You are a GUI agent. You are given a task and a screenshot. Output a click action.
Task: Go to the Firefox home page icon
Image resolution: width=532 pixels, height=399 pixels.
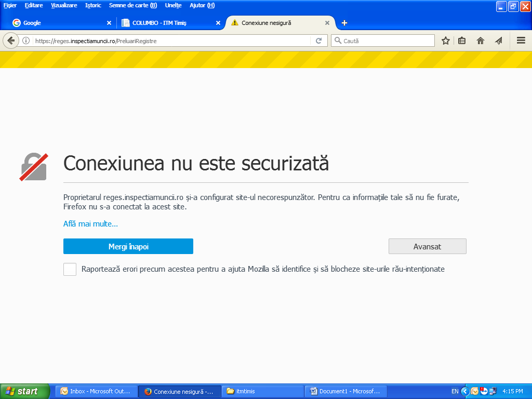tap(481, 41)
